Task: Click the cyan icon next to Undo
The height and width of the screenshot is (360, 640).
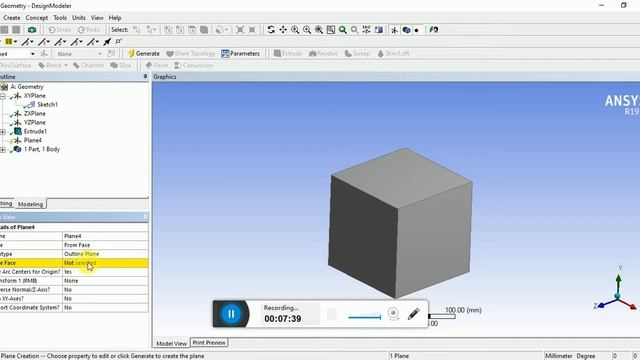Action: tap(32, 30)
